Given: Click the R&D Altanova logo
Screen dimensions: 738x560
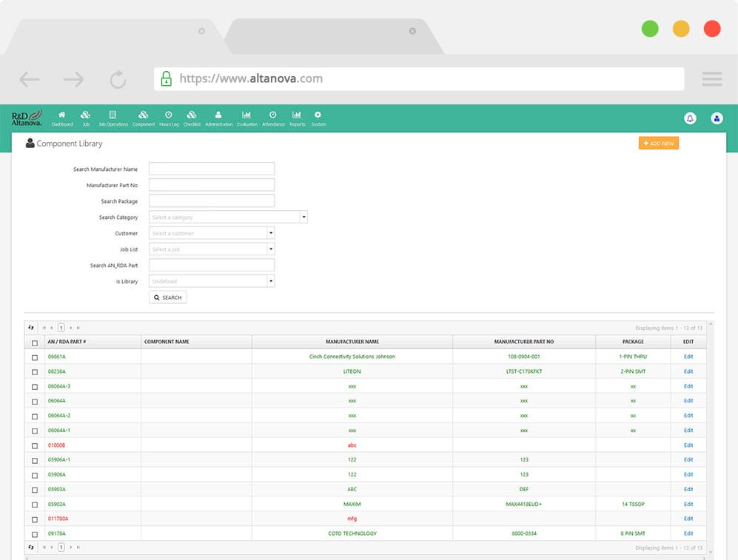Looking at the screenshot, I should point(27,118).
